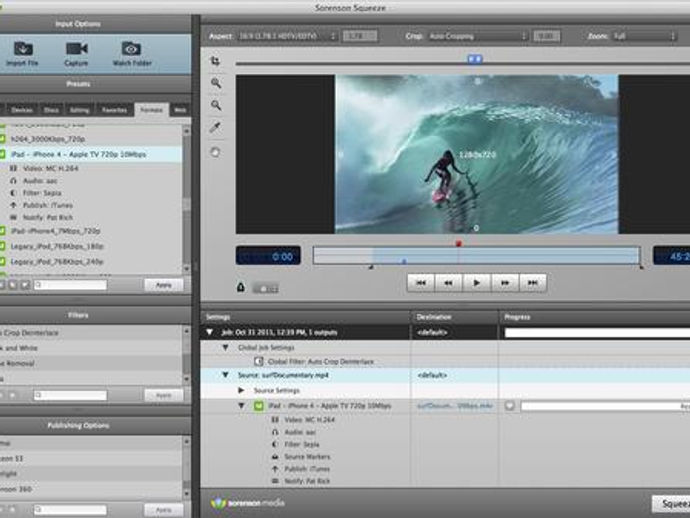The image size is (690, 518).
Task: Switch to the Web presets tab
Action: [180, 110]
